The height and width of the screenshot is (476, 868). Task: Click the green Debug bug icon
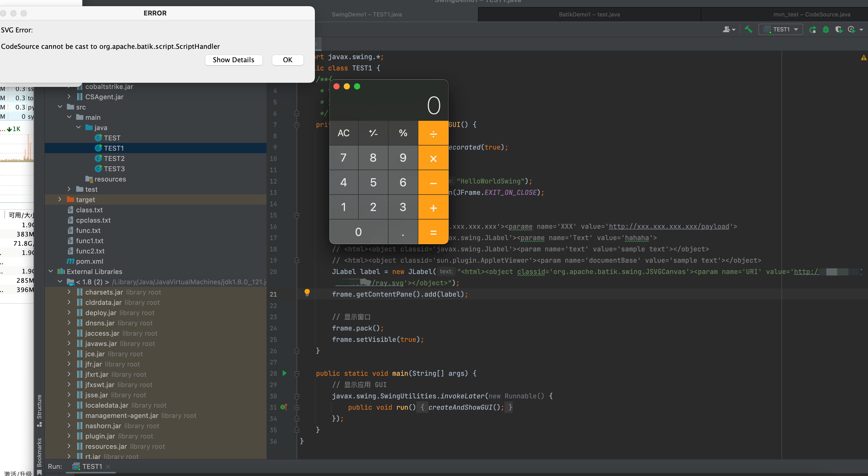pyautogui.click(x=826, y=30)
